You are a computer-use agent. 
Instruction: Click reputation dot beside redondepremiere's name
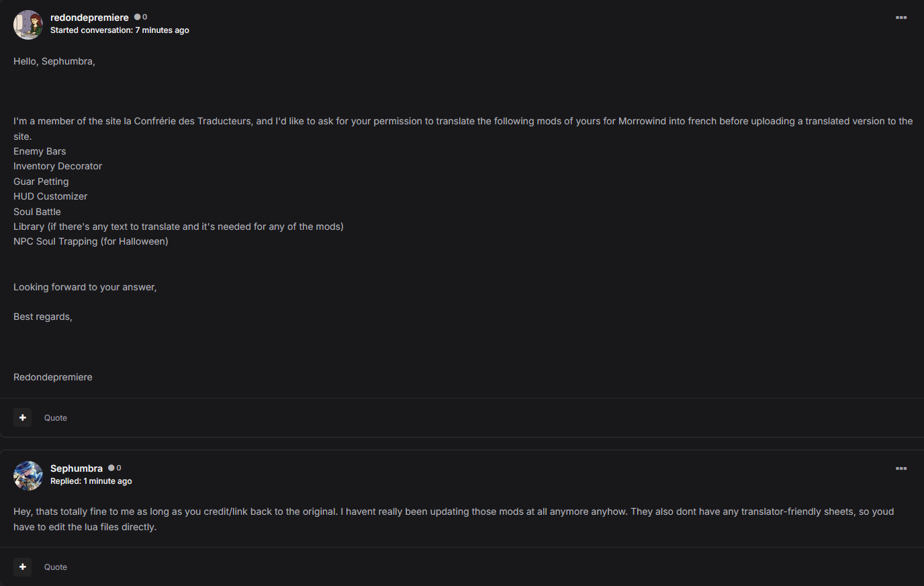(138, 17)
